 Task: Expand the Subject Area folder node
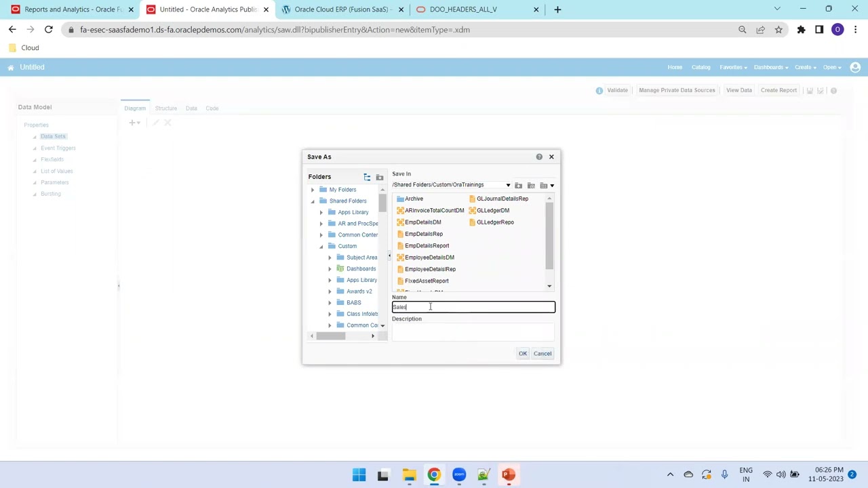pos(330,258)
